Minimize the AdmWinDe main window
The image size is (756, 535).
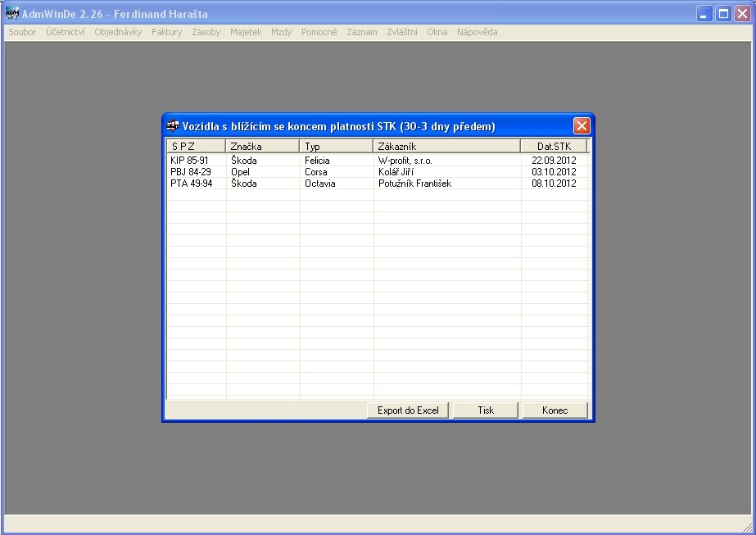click(x=704, y=13)
